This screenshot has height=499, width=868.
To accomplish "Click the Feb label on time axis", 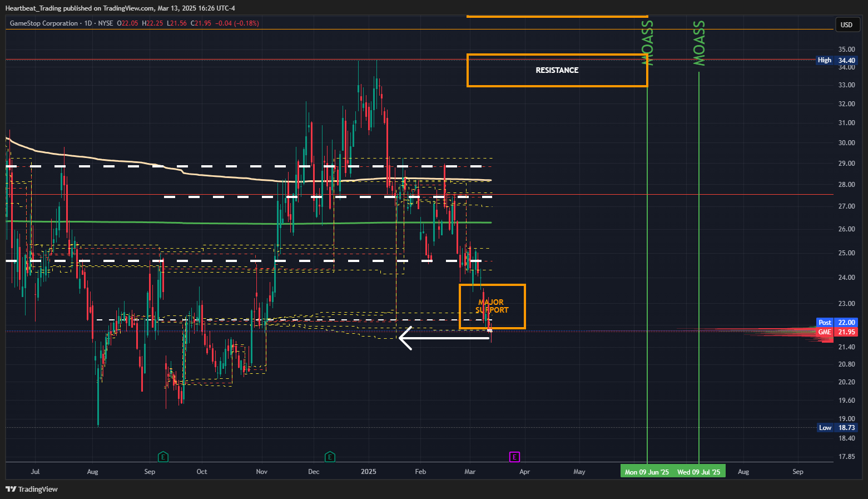I will (420, 472).
